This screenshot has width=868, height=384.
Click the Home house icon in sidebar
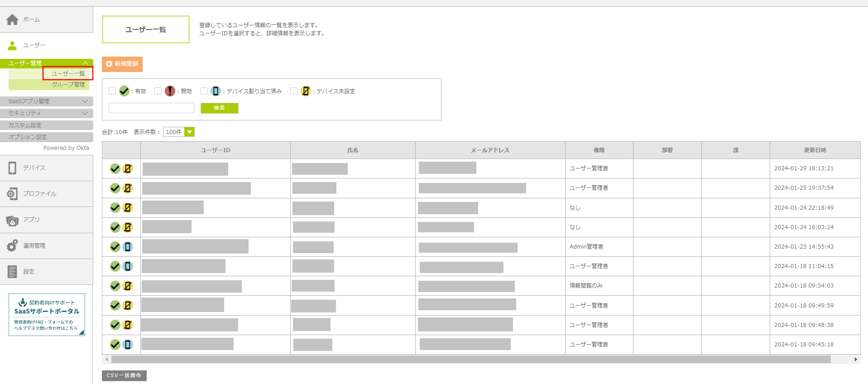tap(12, 19)
